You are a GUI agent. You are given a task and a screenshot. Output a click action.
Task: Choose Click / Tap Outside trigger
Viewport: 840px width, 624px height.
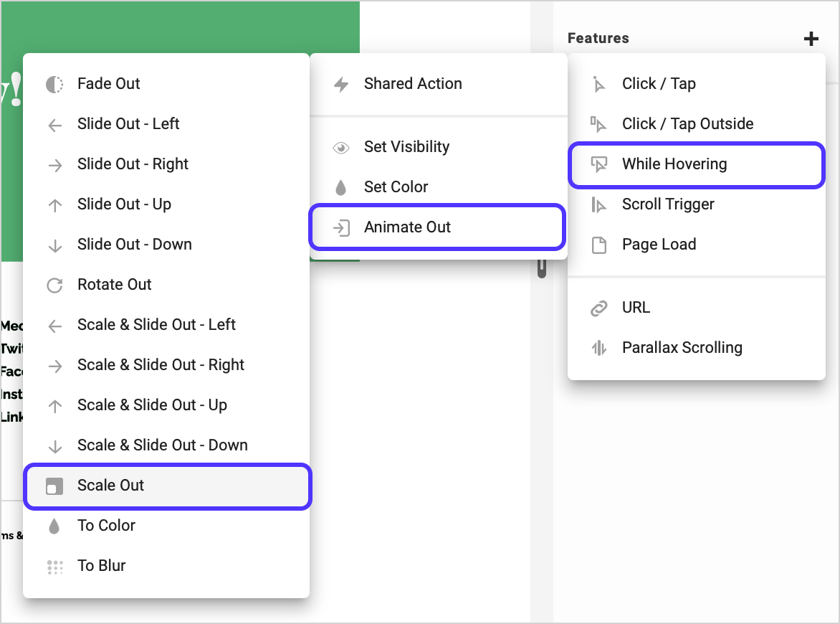[687, 124]
